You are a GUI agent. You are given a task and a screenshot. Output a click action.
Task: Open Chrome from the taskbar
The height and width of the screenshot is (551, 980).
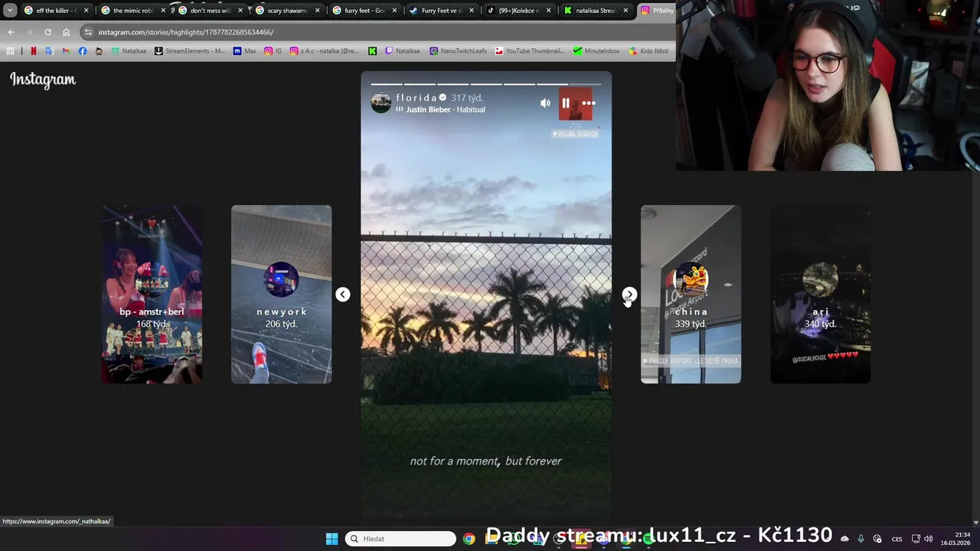[469, 539]
